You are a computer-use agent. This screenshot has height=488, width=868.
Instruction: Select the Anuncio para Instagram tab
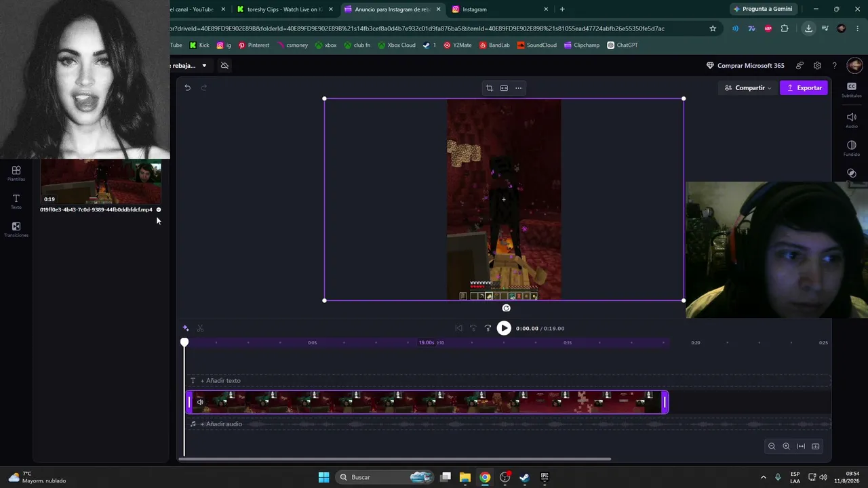pyautogui.click(x=393, y=9)
